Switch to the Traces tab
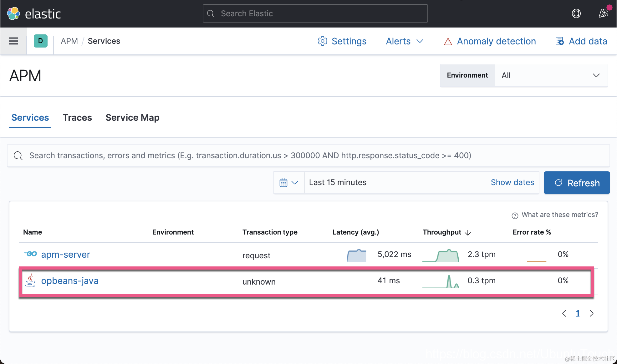Screen dimensions: 617x364 click(x=77, y=118)
